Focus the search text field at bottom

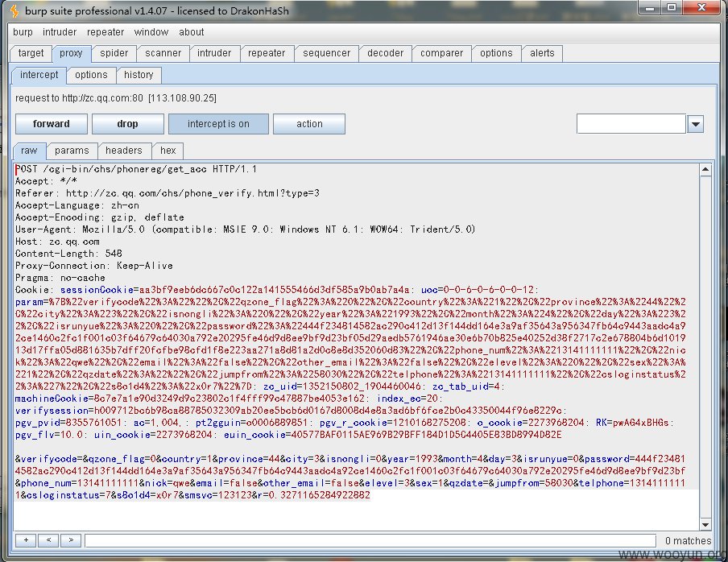[370, 540]
